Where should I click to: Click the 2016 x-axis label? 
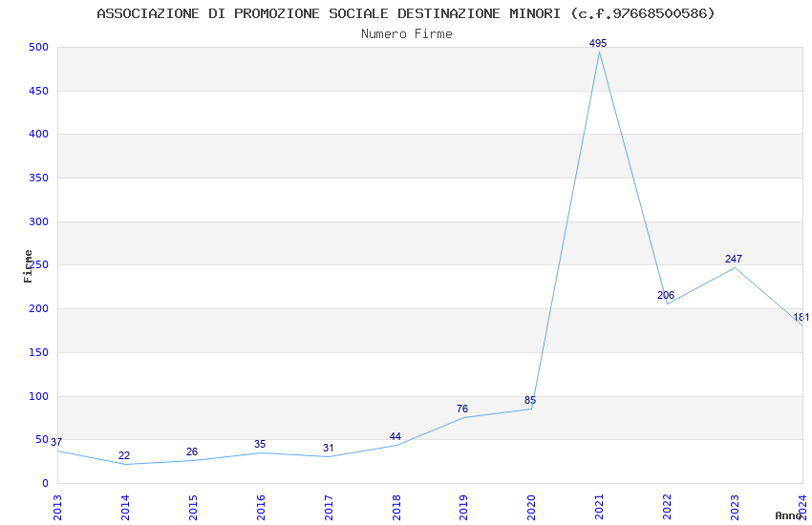pyautogui.click(x=261, y=508)
